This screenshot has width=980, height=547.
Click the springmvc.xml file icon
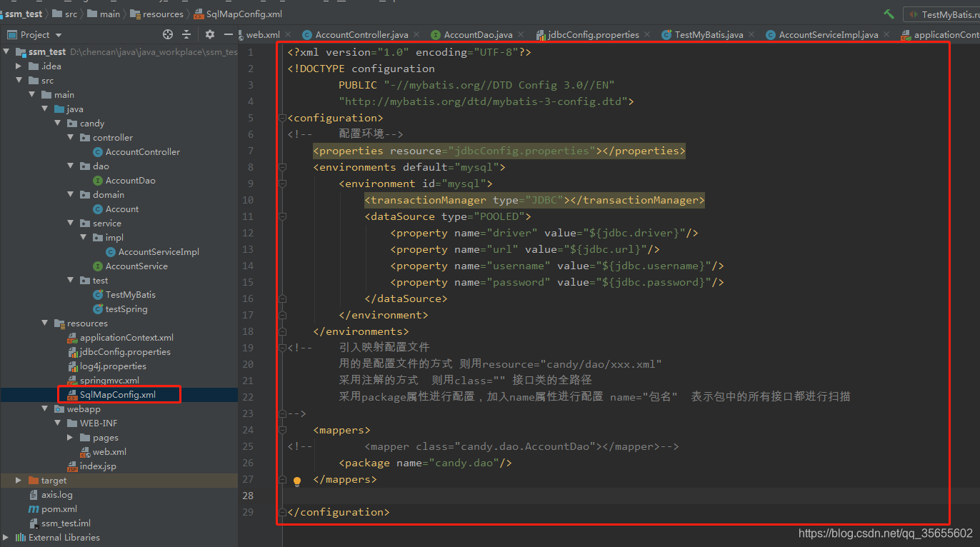(x=72, y=381)
